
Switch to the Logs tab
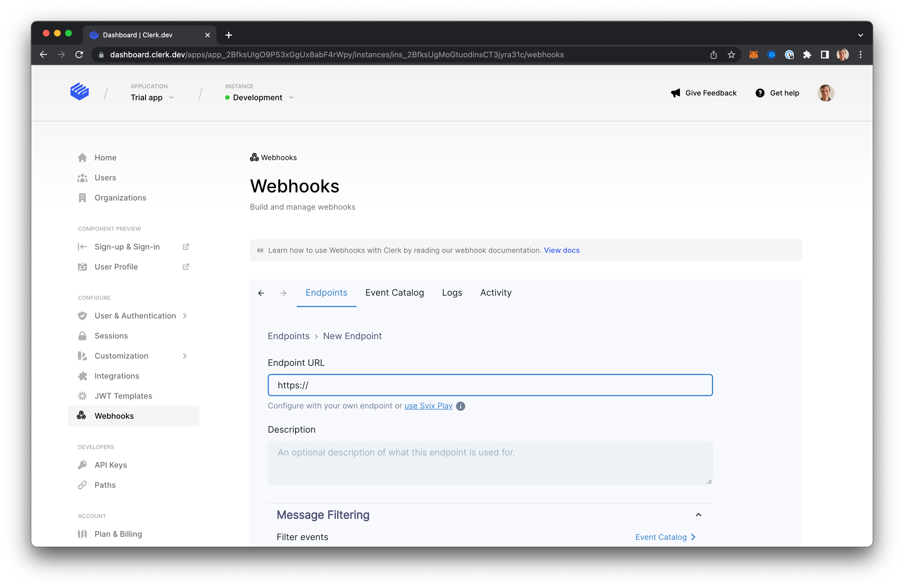[x=452, y=293]
